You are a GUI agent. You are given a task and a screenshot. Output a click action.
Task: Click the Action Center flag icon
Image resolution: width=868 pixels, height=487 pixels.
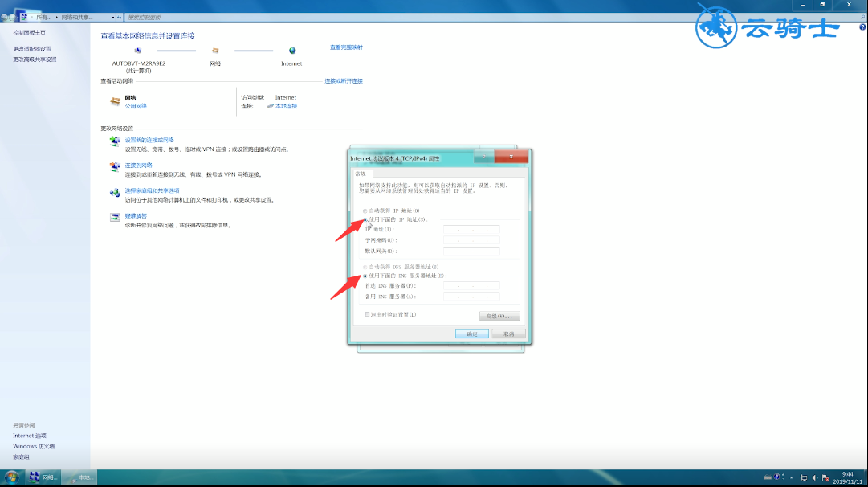tap(825, 477)
